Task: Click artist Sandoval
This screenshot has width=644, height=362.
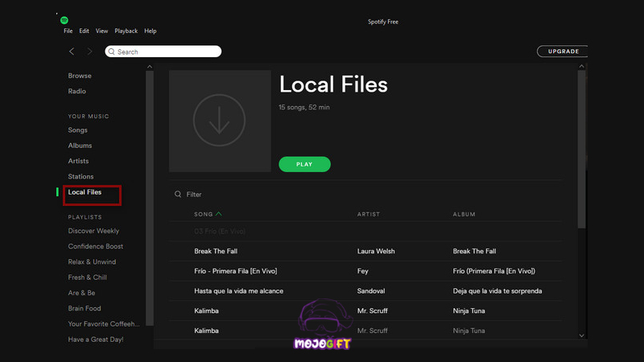Action: (371, 291)
